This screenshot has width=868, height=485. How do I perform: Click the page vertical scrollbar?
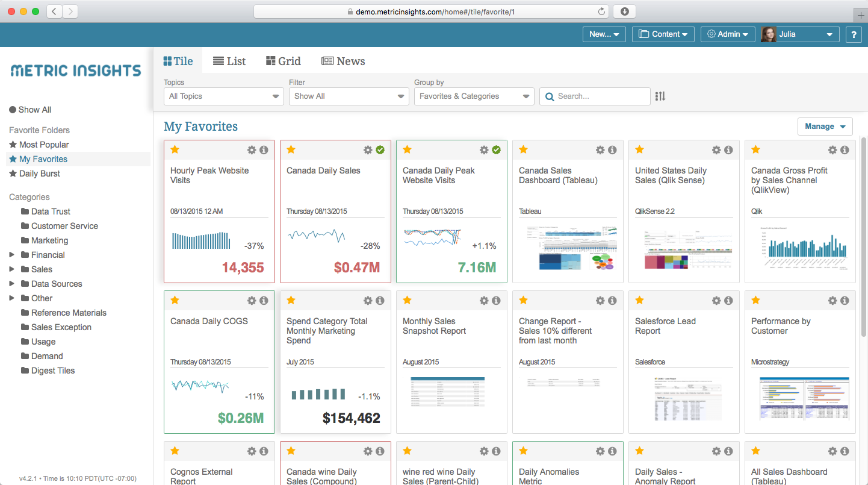[x=864, y=237]
